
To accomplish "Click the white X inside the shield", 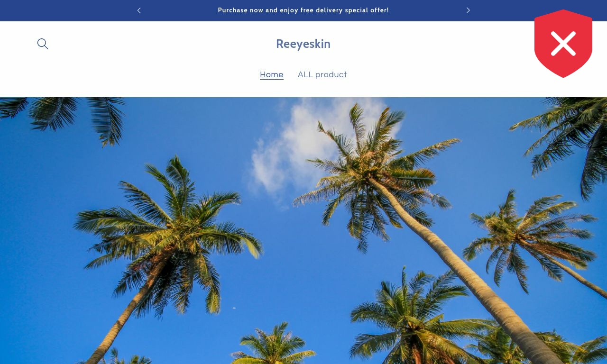I will 563,44.
